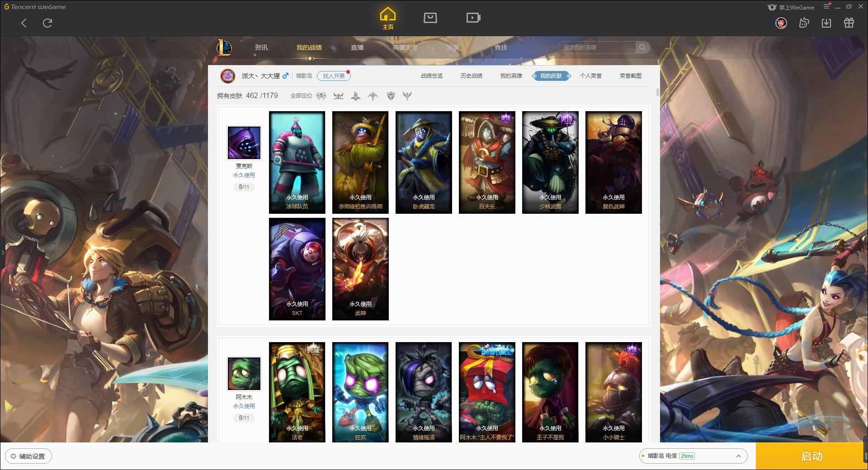Refresh the page with the reload icon
Image resolution: width=868 pixels, height=470 pixels.
(47, 23)
